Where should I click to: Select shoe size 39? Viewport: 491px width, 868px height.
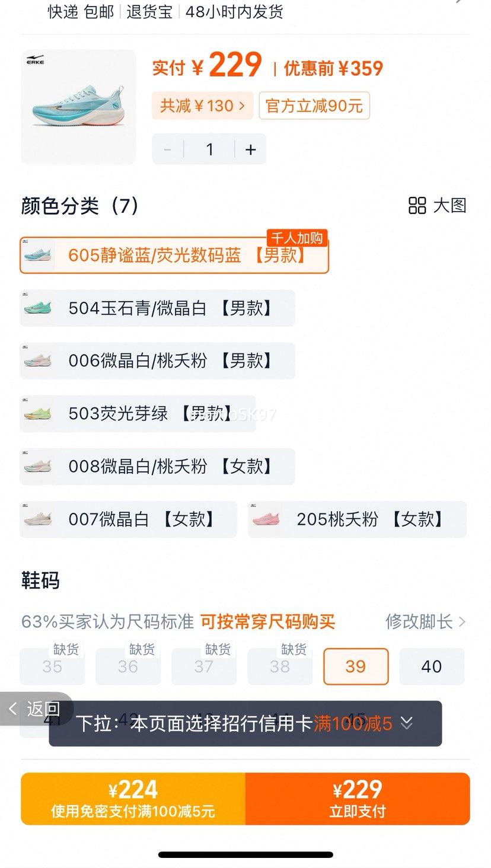coord(356,666)
